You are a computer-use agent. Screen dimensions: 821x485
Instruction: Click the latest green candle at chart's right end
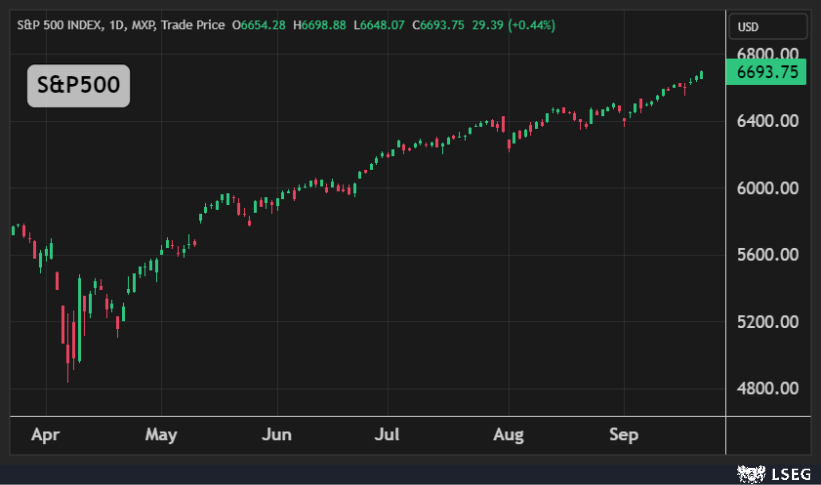click(x=701, y=74)
